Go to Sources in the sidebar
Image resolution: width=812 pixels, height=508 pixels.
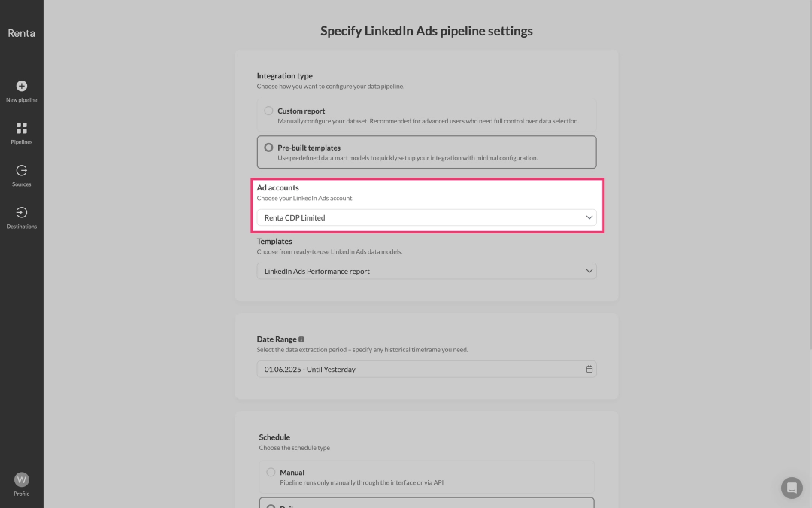[x=22, y=171]
